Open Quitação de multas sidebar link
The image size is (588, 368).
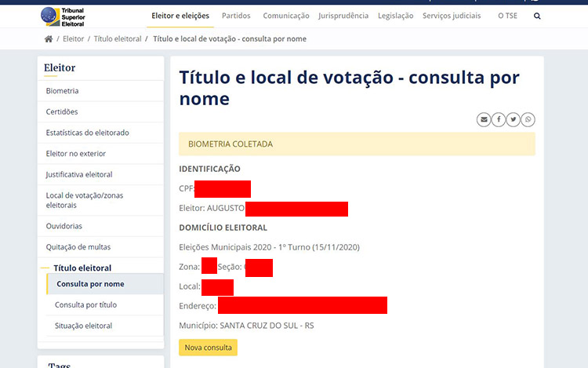pyautogui.click(x=100, y=247)
